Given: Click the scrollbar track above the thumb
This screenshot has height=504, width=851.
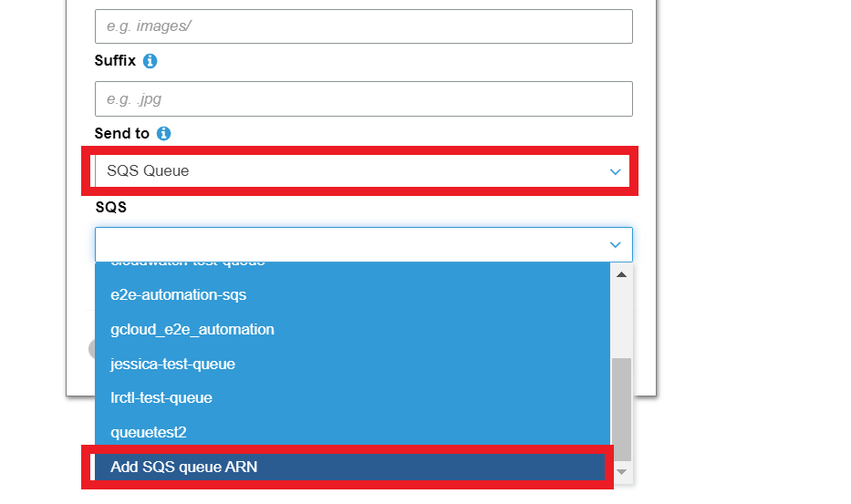Looking at the screenshot, I should coord(621,319).
